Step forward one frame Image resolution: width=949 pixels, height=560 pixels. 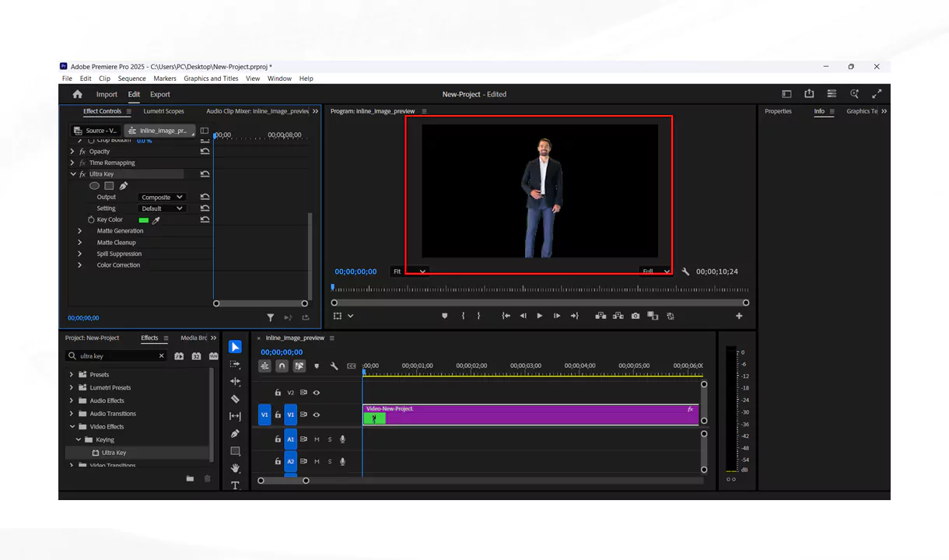click(557, 316)
